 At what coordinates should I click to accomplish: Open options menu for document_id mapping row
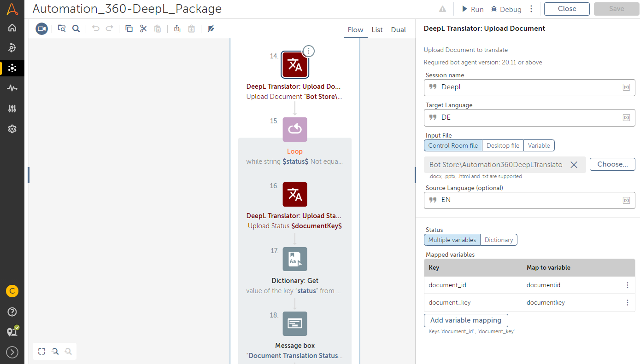tap(627, 285)
